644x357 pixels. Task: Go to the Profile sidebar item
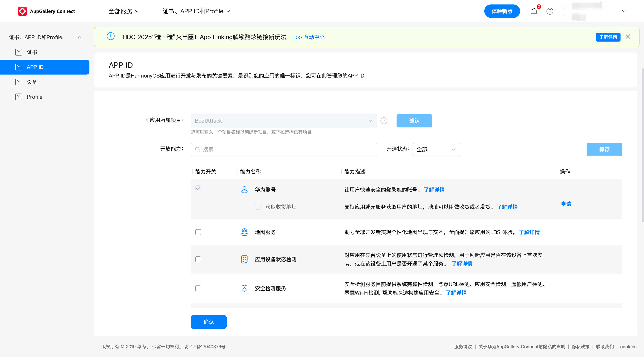(x=34, y=97)
